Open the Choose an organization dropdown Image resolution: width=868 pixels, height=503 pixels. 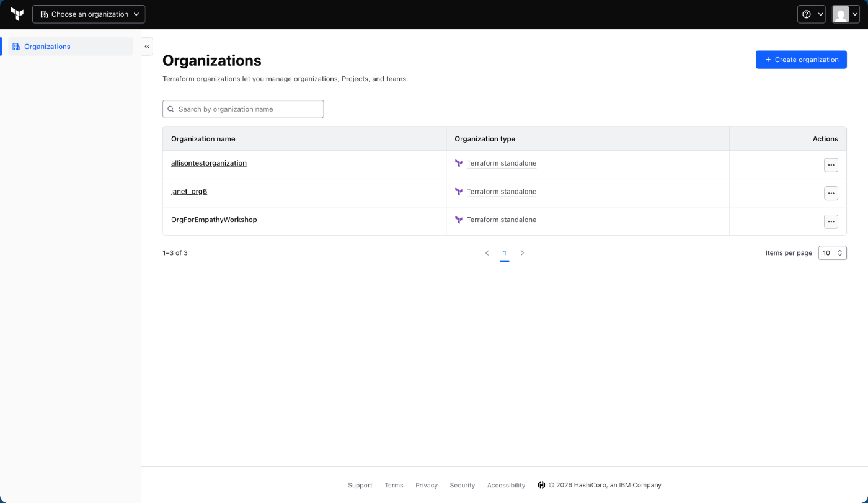click(89, 14)
